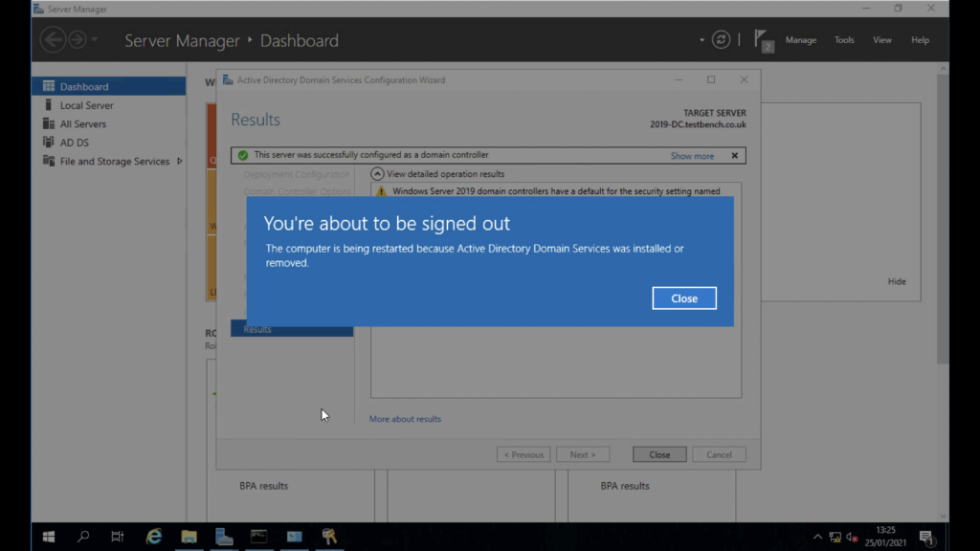Open File Explorer from the taskbar
Viewport: 980px width, 551px height.
click(189, 537)
